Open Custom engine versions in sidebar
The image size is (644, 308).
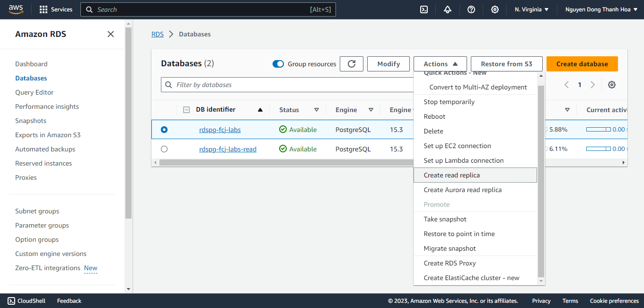click(51, 254)
